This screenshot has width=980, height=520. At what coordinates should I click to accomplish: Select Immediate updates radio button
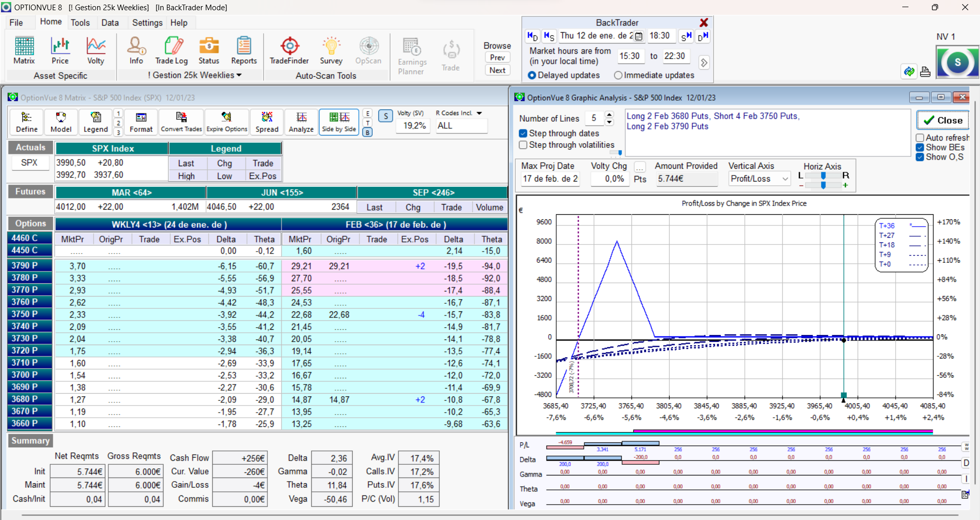click(x=619, y=75)
